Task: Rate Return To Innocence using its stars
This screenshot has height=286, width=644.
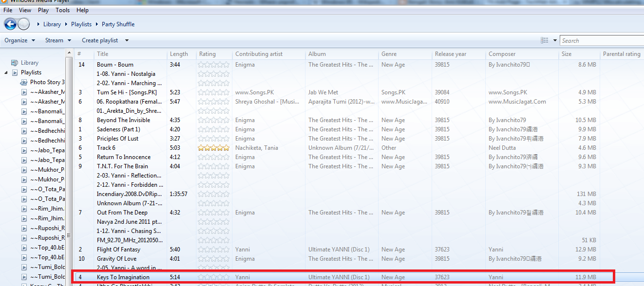Action: pos(213,157)
